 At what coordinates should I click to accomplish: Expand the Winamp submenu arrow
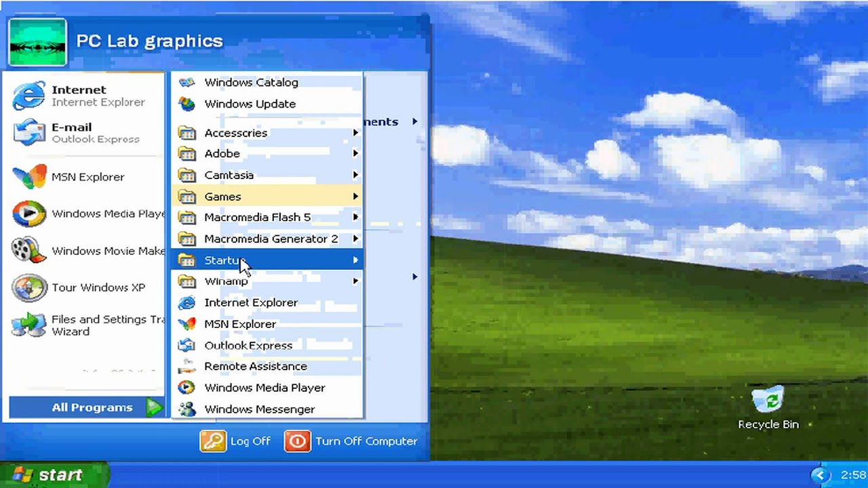tap(355, 281)
